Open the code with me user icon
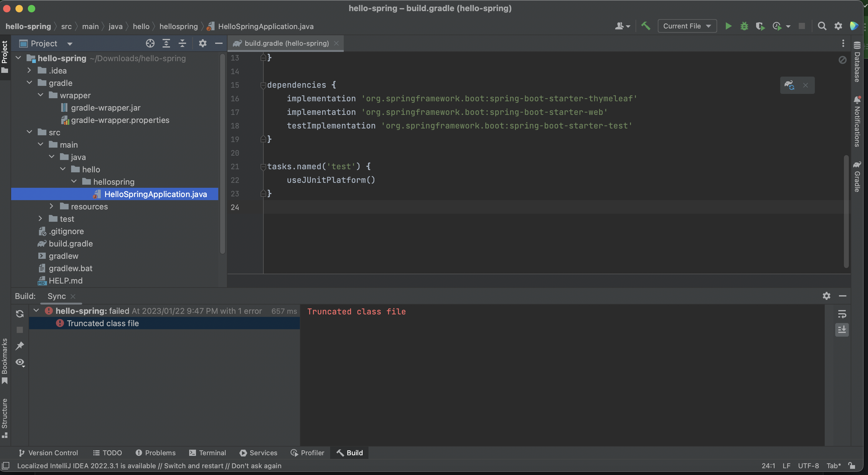 coord(622,26)
